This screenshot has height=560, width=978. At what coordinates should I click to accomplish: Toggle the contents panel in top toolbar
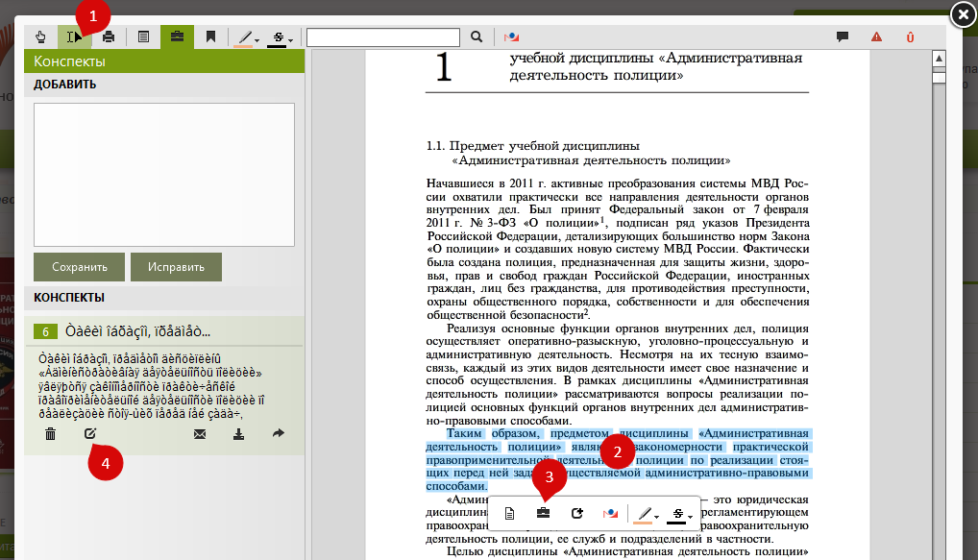[143, 37]
